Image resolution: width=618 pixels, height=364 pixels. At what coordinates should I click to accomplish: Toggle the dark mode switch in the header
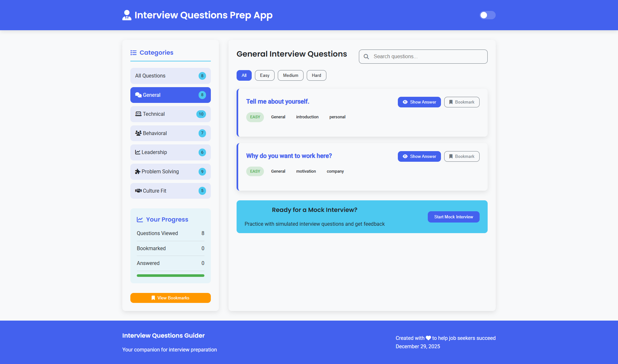point(487,15)
